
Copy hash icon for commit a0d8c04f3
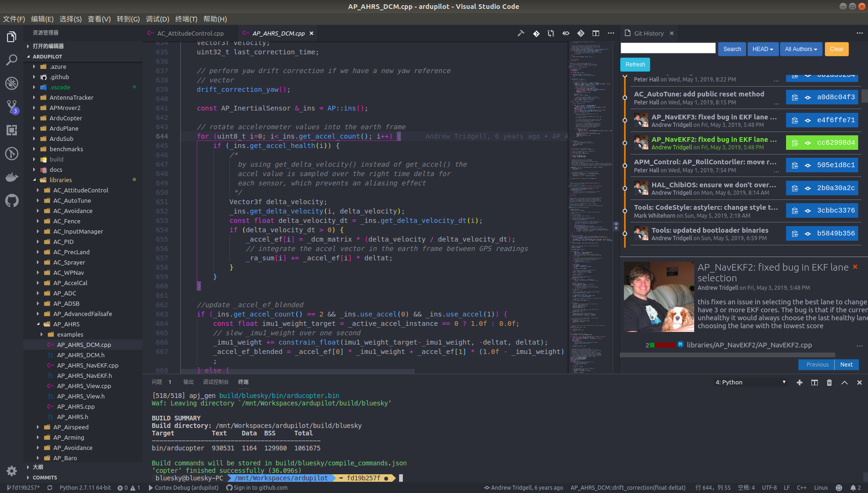(795, 97)
